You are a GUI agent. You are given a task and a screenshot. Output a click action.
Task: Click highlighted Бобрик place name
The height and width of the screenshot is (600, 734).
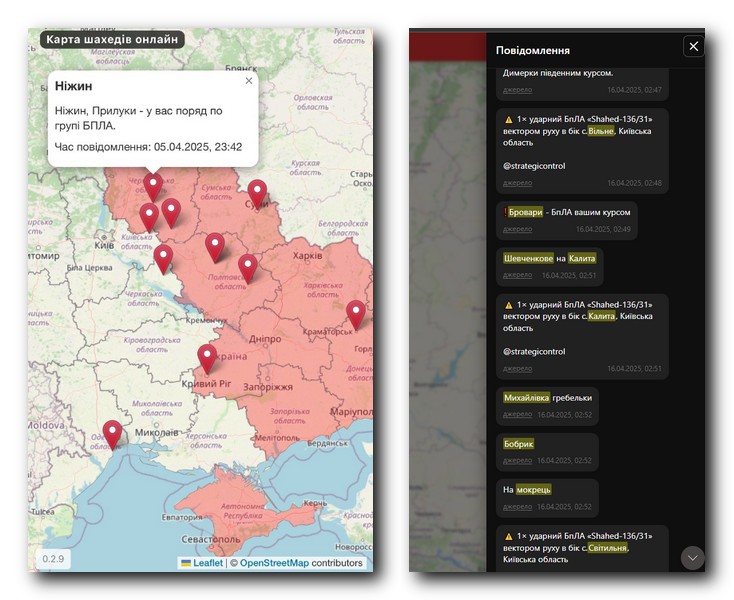(518, 444)
